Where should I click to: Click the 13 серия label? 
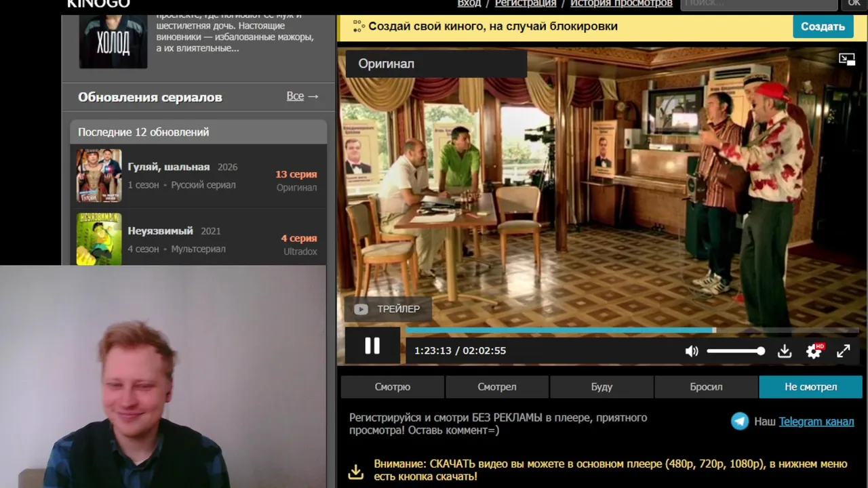296,174
